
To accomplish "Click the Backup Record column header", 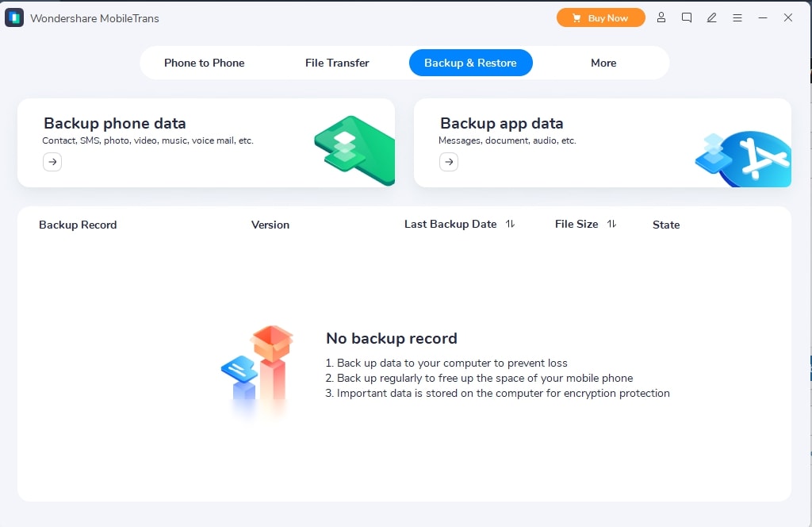I will pos(77,225).
